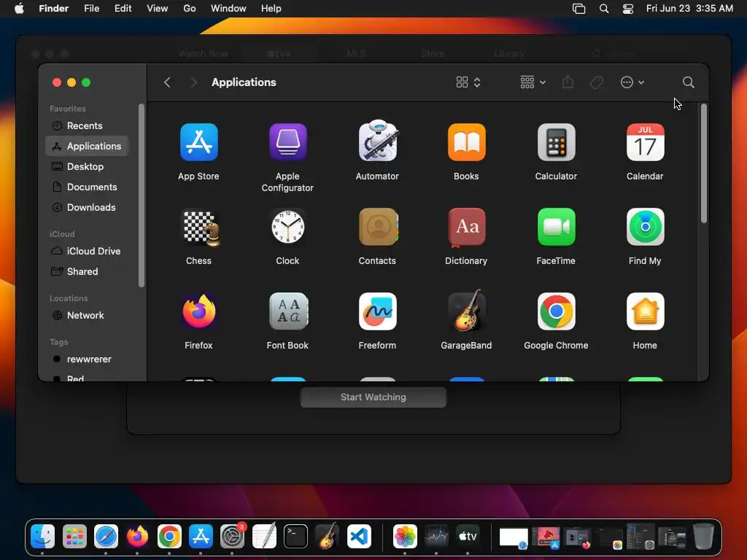Select the Clock app icon

tap(287, 227)
